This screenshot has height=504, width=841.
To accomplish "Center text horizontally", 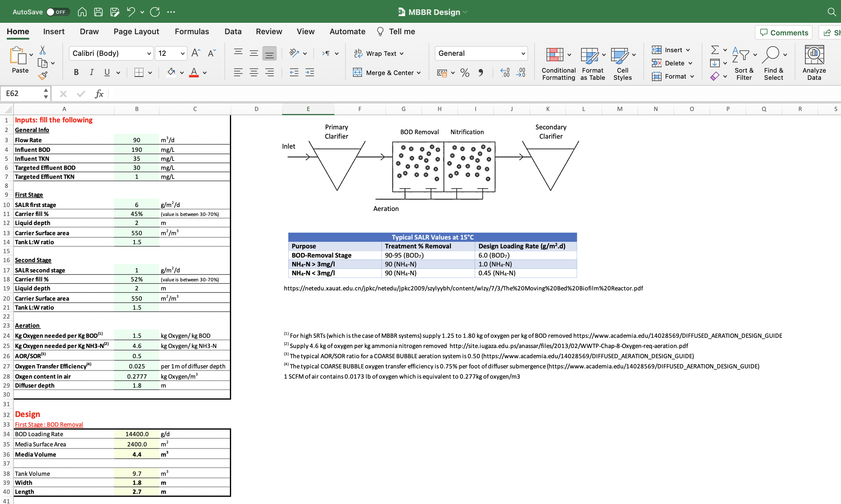I will (254, 72).
